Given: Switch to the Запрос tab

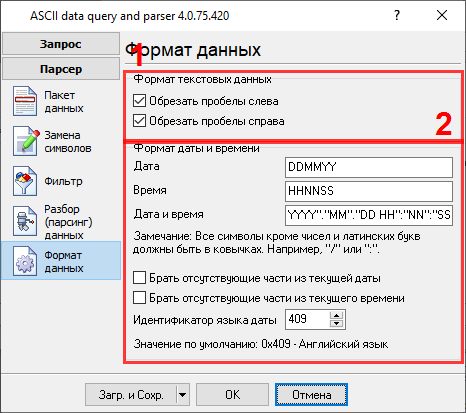Looking at the screenshot, I should click(x=61, y=44).
